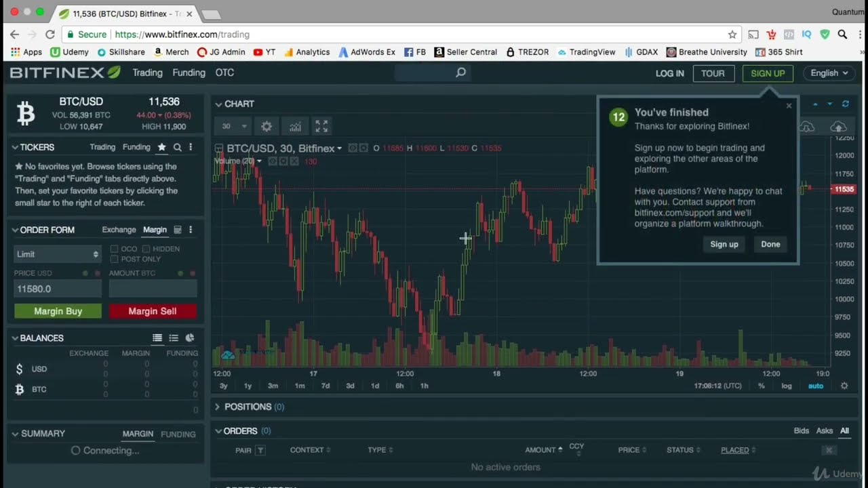Select Exchange tab in order form
868x488 pixels.
click(119, 230)
